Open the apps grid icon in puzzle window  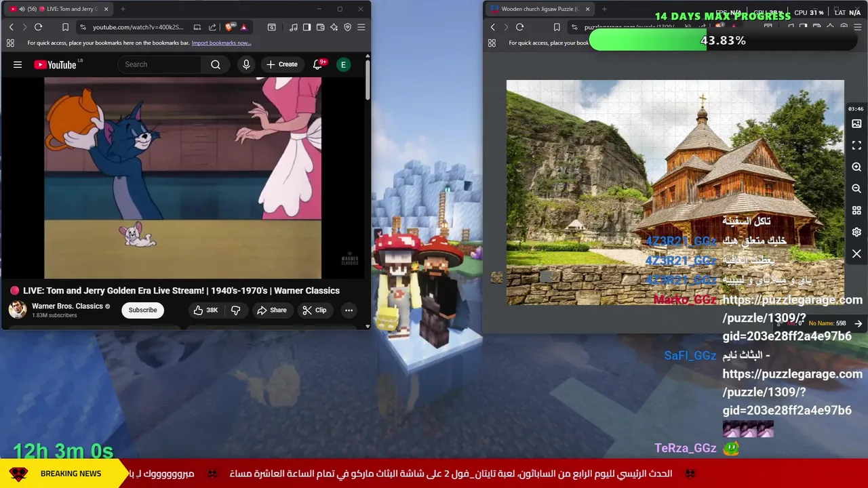[x=492, y=43]
